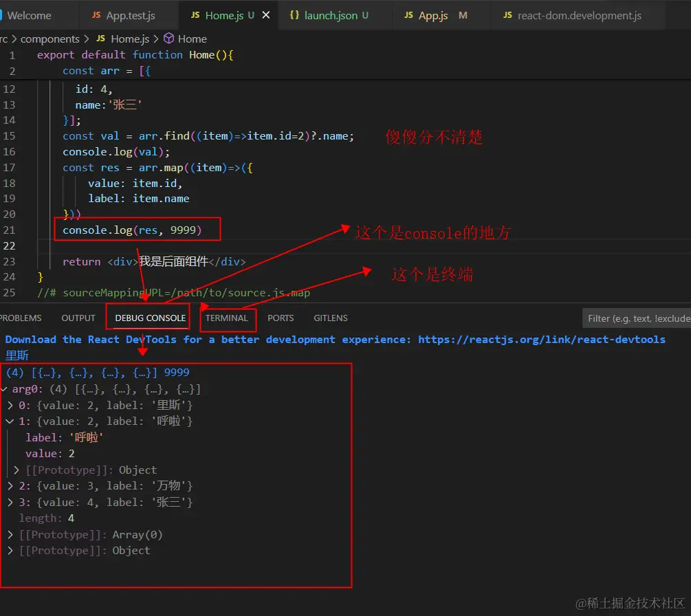The height and width of the screenshot is (616, 691).
Task: Click the braces icon on the launch.json tab
Action: pos(294,15)
